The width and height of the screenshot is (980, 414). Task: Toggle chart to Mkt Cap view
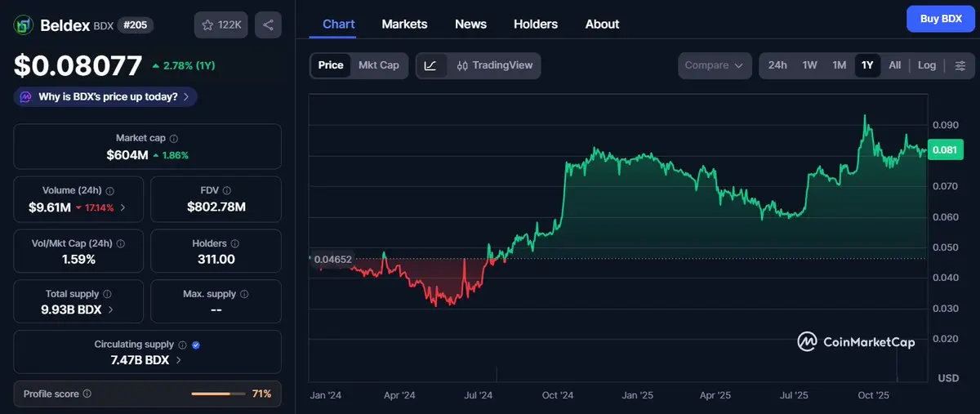coord(379,65)
